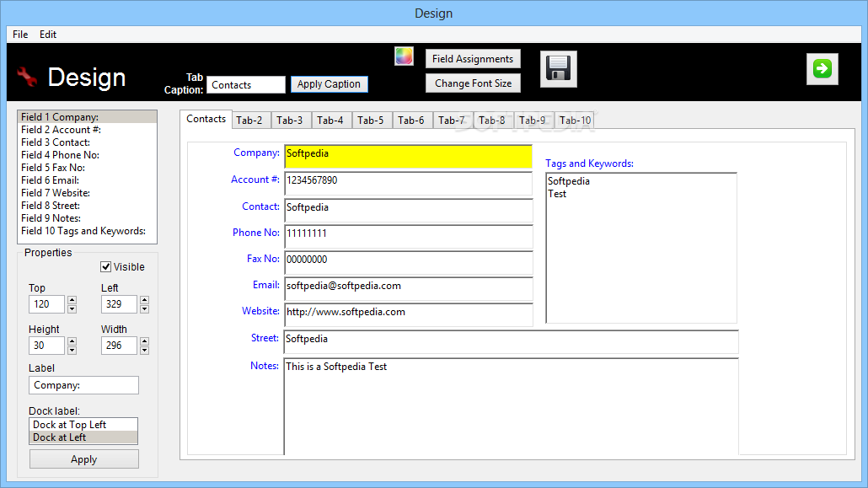868x488 pixels.
Task: Click the Account # field
Action: (x=409, y=184)
